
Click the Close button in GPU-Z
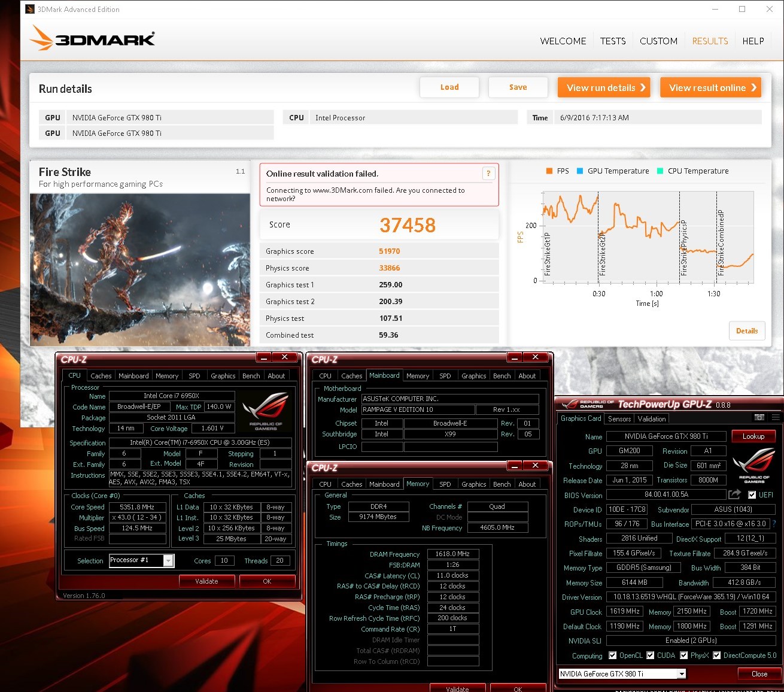coord(759,674)
